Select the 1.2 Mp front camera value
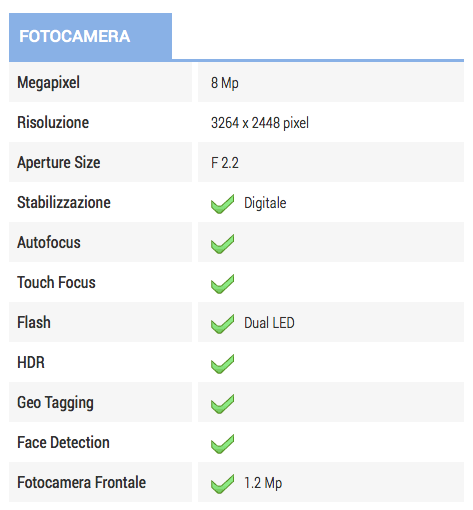The image size is (473, 510). [x=263, y=483]
